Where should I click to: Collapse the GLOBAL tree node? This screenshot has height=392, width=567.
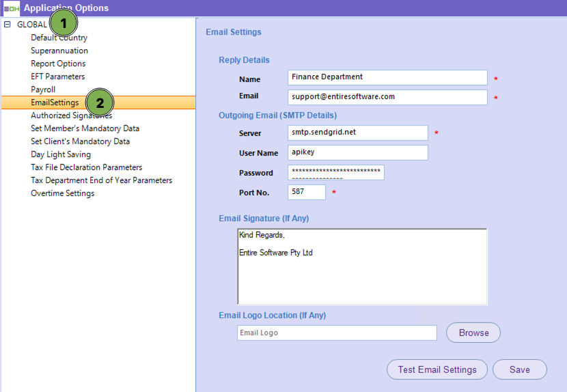tap(8, 25)
